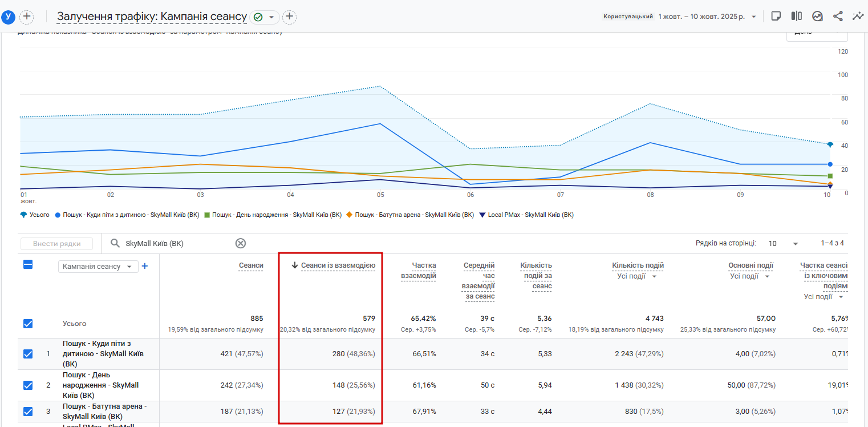
Task: Open "Усі події" dropdown under Кількість подій
Action: pos(637,276)
